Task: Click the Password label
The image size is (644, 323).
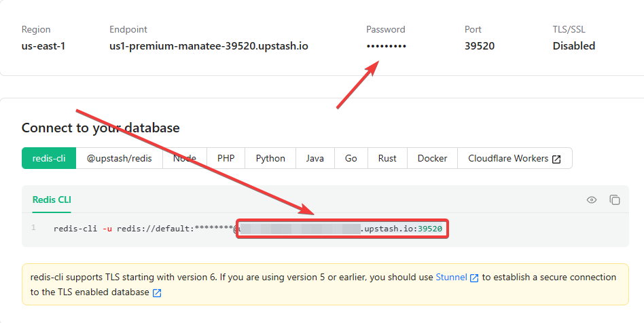Action: 386,30
